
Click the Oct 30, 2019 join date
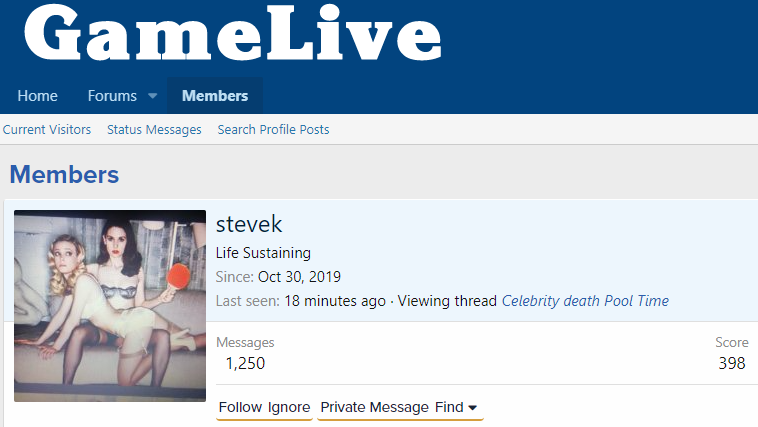pos(299,277)
